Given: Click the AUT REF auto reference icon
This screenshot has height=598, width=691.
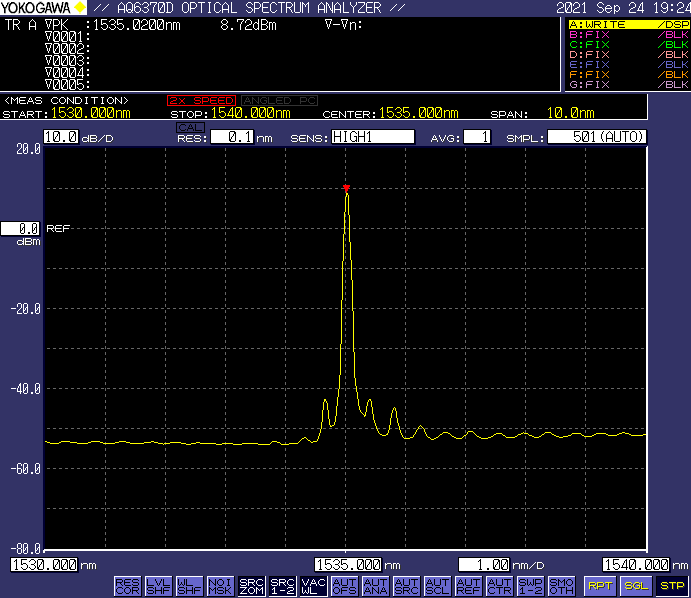Looking at the screenshot, I should pyautogui.click(x=468, y=585).
